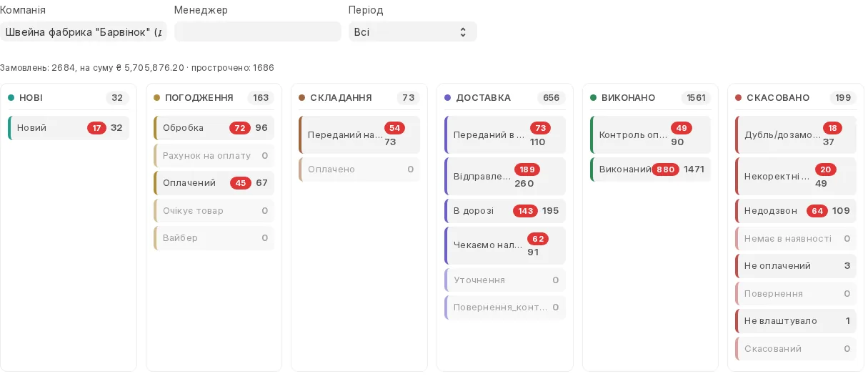The height and width of the screenshot is (379, 868).
Task: Select the Вайбер status card
Action: 214,237
